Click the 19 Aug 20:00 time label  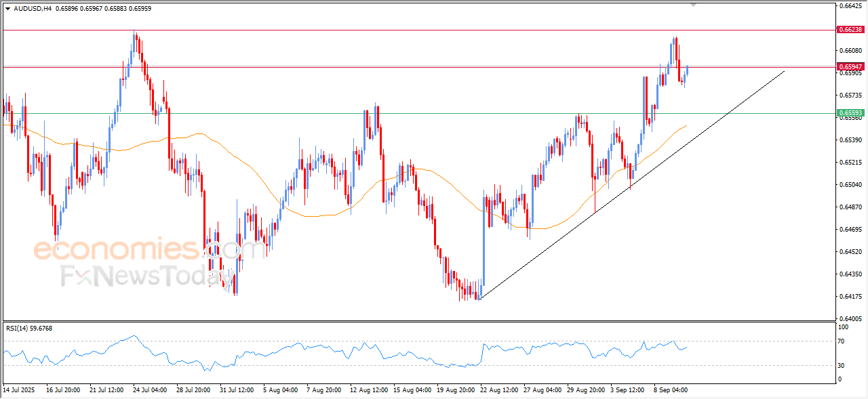click(455, 390)
